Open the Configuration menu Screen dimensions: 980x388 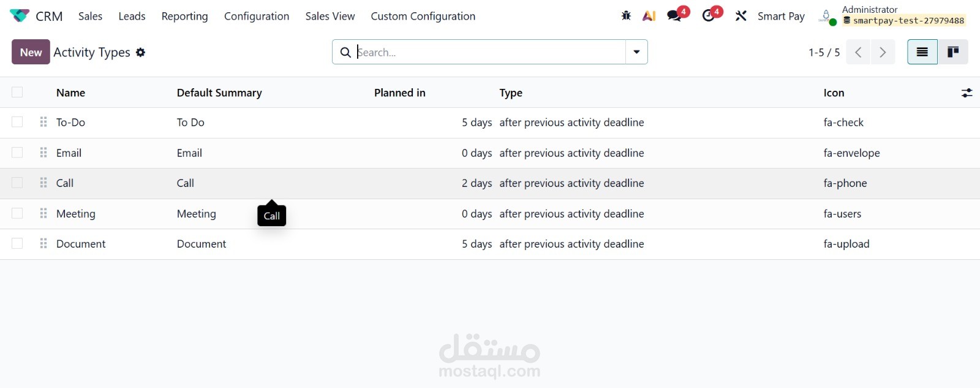click(257, 17)
